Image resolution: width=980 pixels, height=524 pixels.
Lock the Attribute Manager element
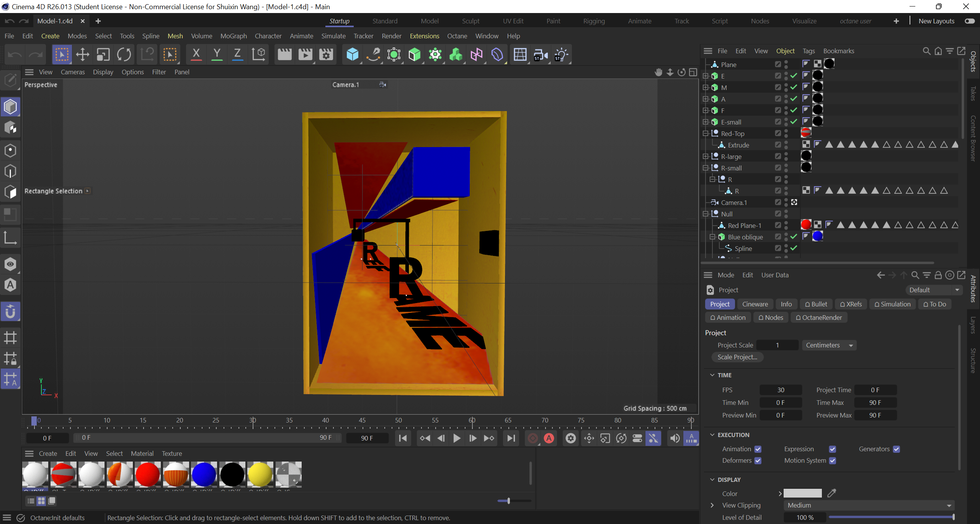point(938,275)
